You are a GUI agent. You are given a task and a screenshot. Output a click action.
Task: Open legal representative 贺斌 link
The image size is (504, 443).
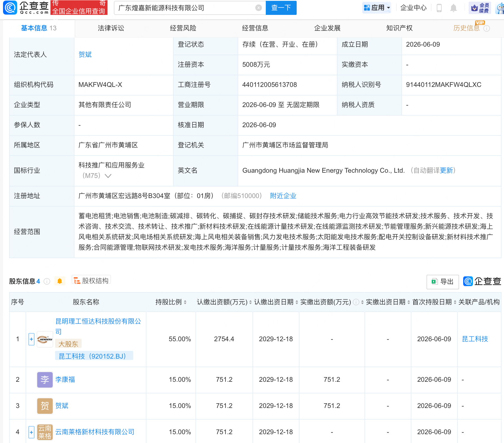click(x=85, y=55)
